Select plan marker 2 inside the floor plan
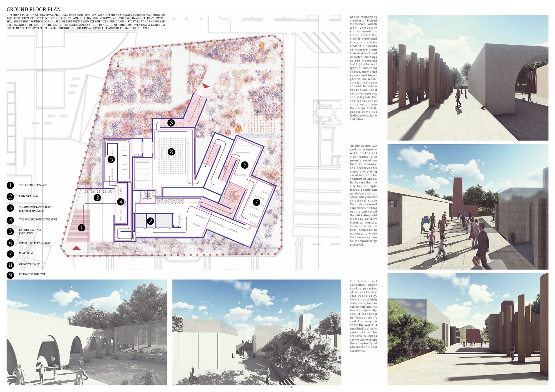555x392 pixels. coord(150,221)
